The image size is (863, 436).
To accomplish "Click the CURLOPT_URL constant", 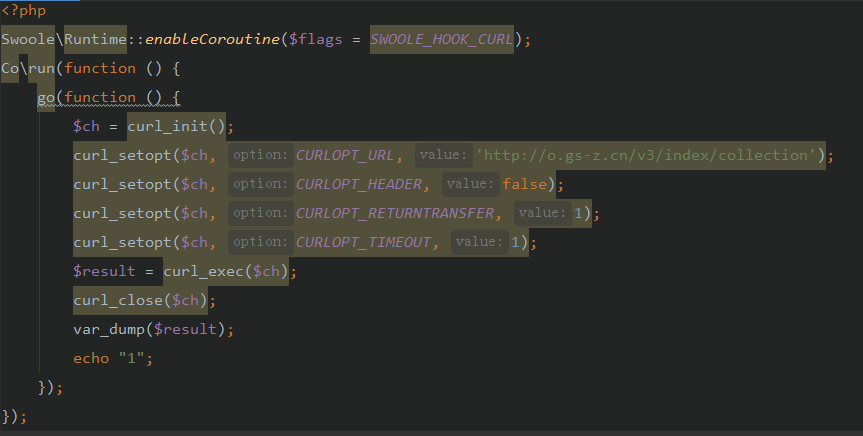I will coord(345,155).
